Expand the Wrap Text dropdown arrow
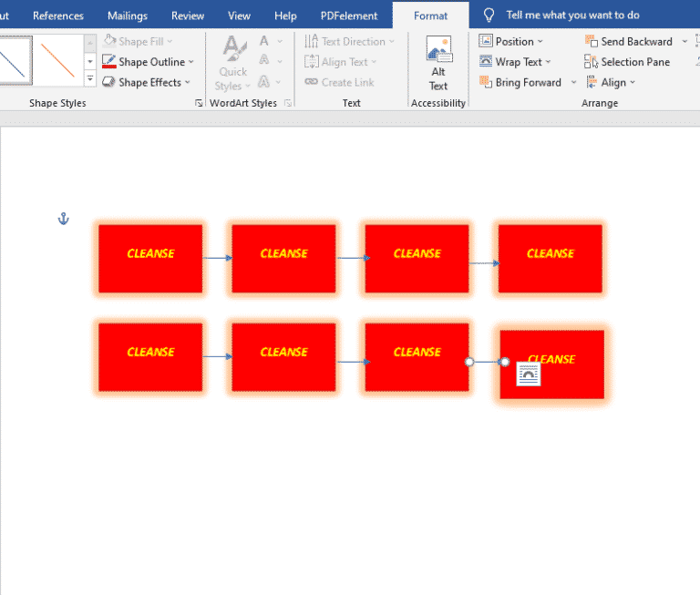 [x=548, y=62]
